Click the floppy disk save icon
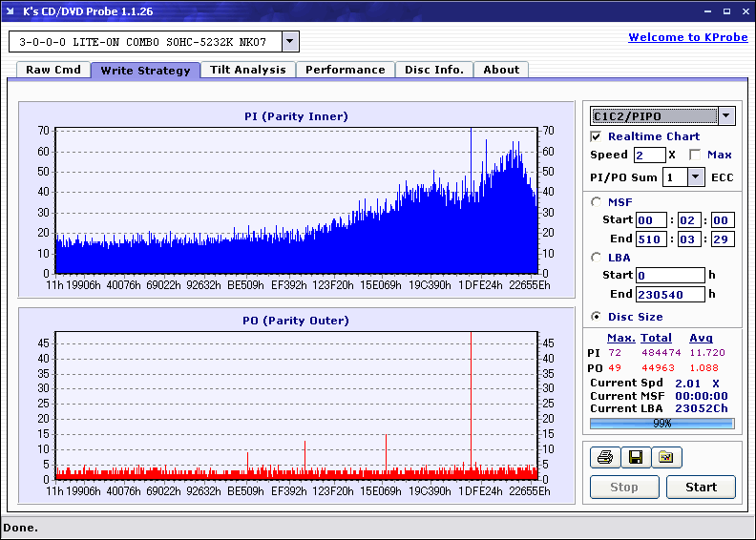Screen dimensions: 756x540 pos(636,457)
